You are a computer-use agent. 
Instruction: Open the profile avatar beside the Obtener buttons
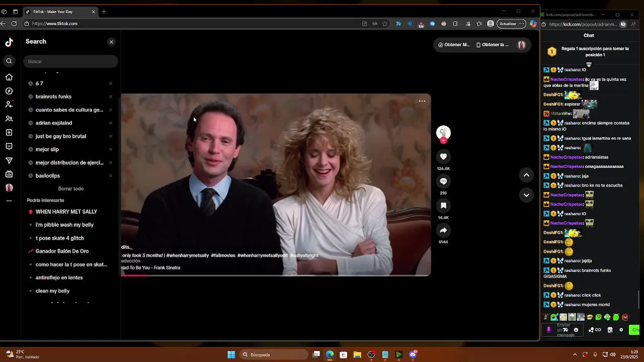tap(522, 45)
